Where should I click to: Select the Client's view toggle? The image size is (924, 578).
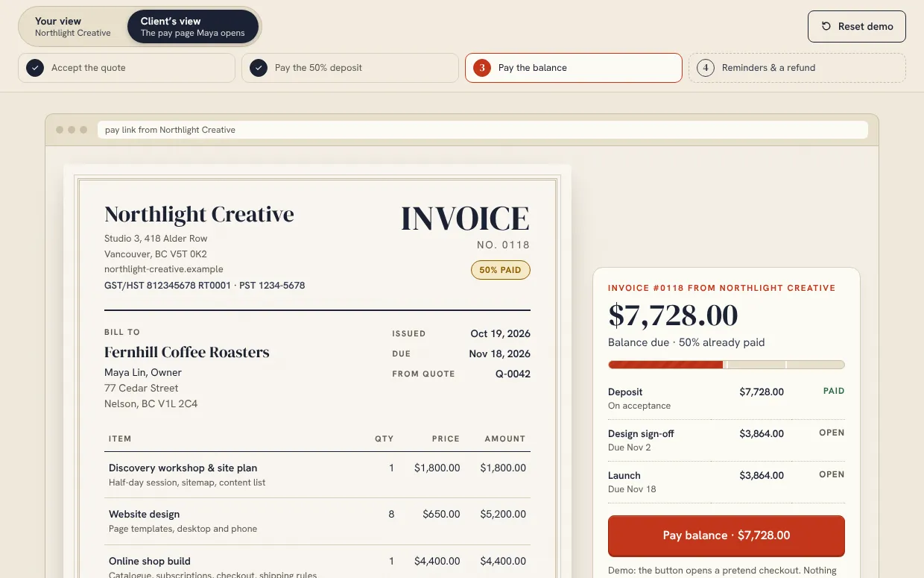[x=193, y=27]
